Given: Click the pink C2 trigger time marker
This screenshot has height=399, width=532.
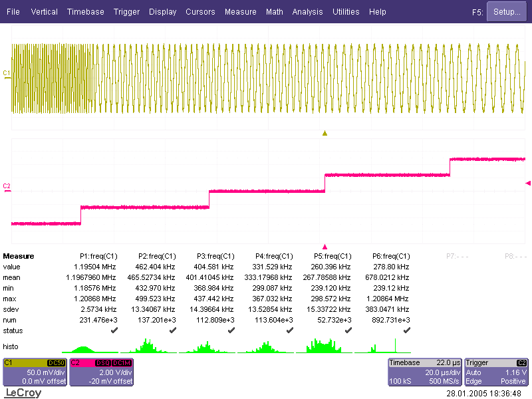Looking at the screenshot, I should tap(325, 245).
